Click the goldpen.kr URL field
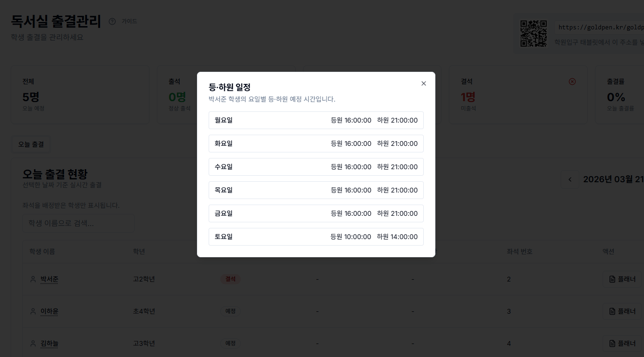Viewport: 644px width, 357px height. 601,27
